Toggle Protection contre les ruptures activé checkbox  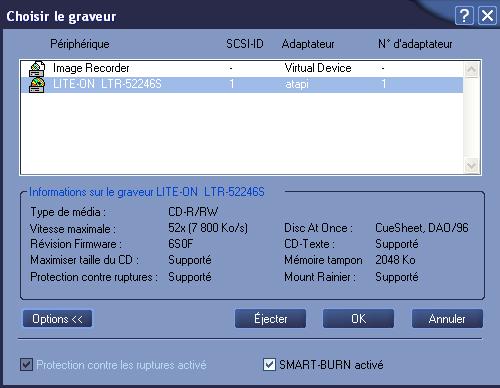(x=27, y=364)
